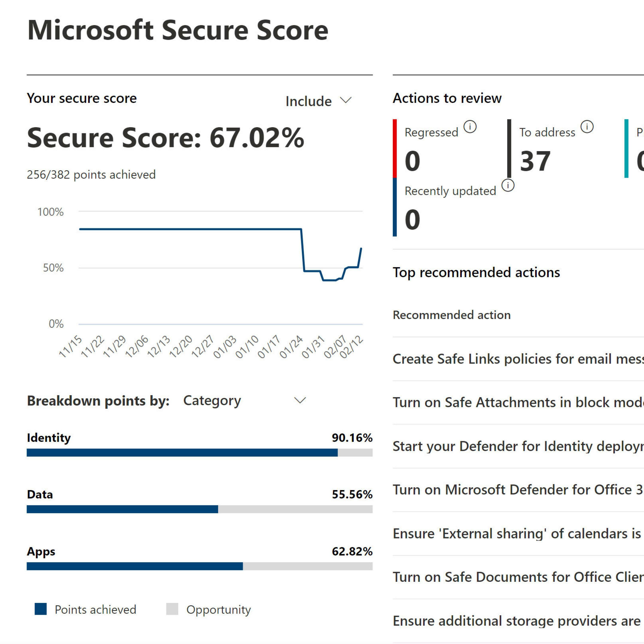
Task: Toggle Opportunity legend item
Action: coord(218,609)
